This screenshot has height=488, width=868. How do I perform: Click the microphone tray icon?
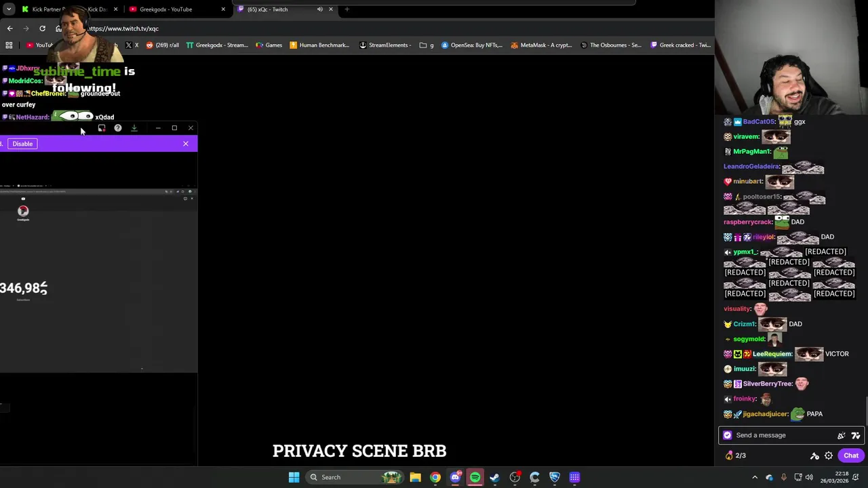point(783,477)
